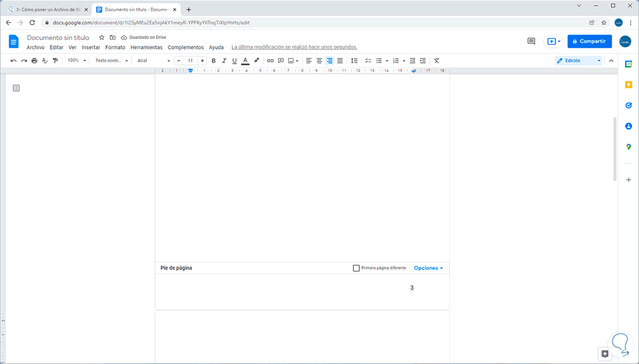Increase the indent
Screen dimensions: 639x364
pos(423,61)
